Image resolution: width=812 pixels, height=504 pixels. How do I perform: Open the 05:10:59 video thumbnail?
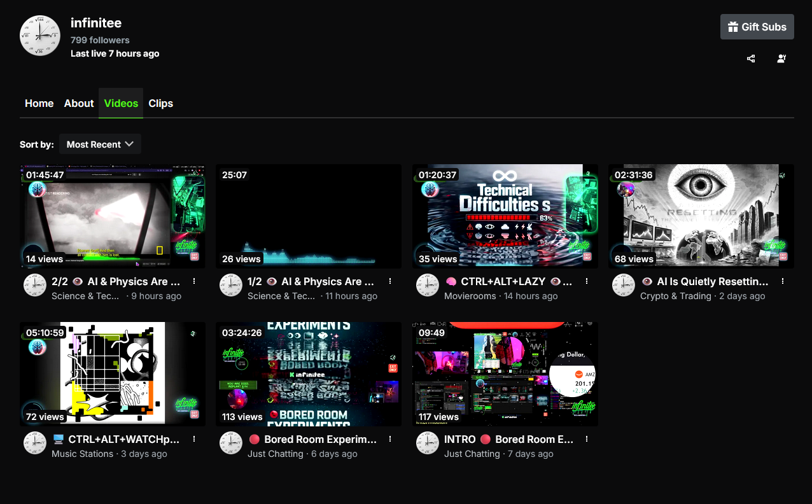tap(113, 374)
